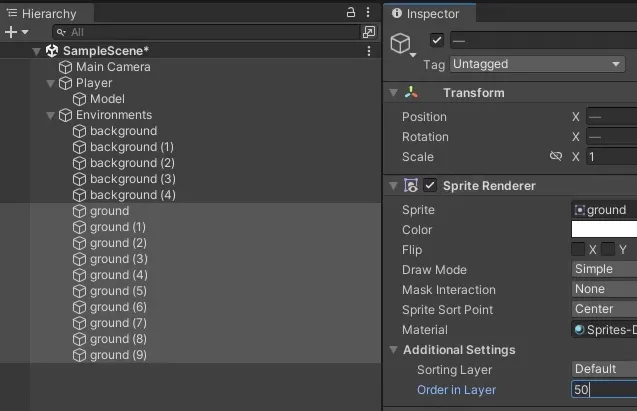Collapse the Sprite Renderer component foldout
This screenshot has height=411, width=637.
coord(393,186)
